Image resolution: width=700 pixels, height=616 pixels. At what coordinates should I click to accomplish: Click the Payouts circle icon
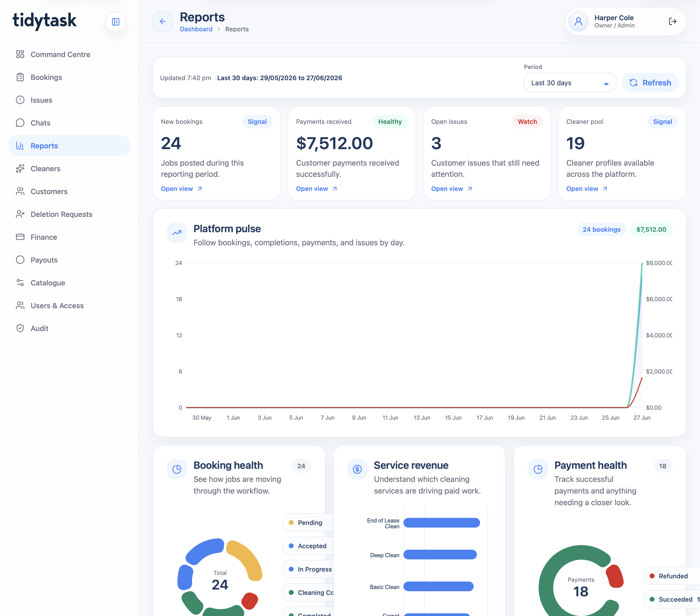pos(20,260)
